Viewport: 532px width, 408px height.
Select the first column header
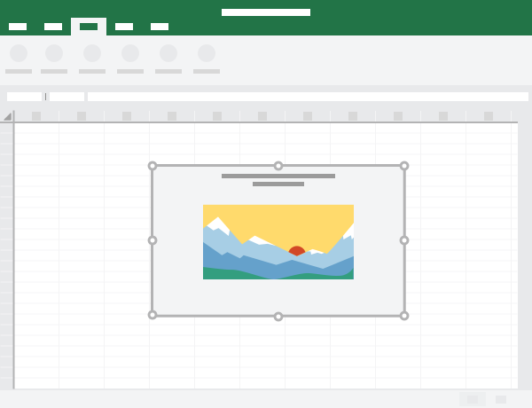pos(36,116)
